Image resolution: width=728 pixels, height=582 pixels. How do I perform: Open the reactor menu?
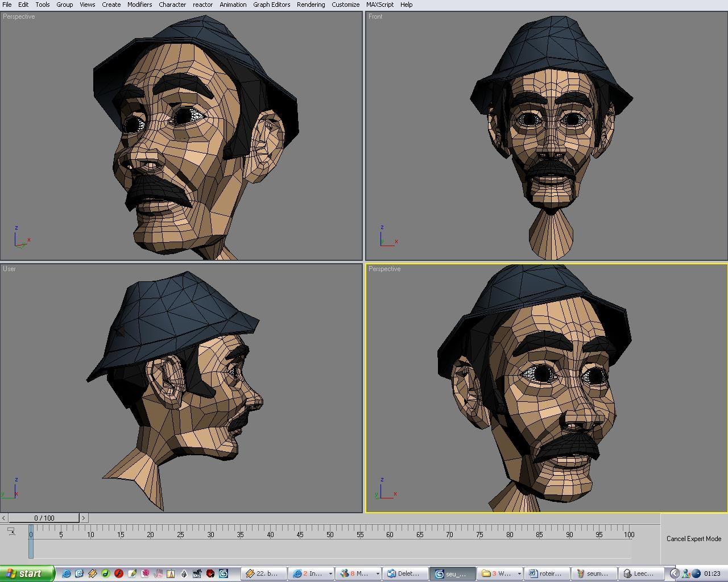[202, 5]
